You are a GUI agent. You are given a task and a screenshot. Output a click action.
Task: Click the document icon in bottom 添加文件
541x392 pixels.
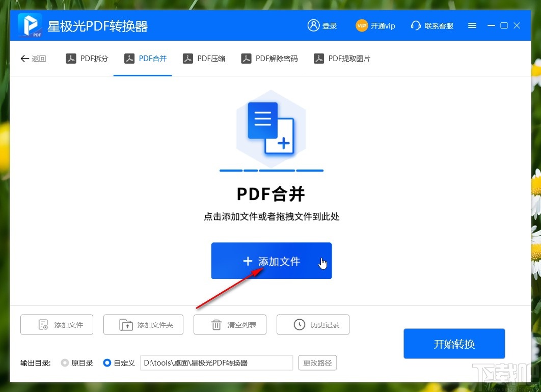[x=43, y=325]
